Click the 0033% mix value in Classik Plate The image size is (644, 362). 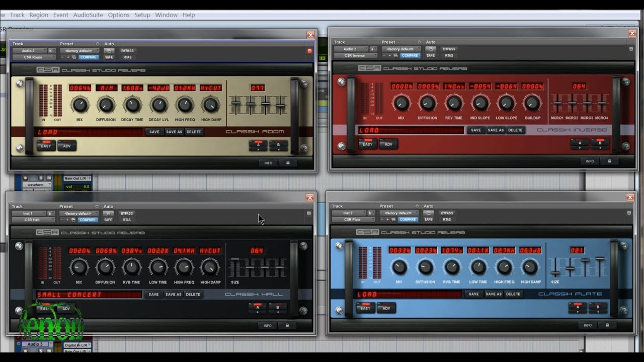pos(399,250)
